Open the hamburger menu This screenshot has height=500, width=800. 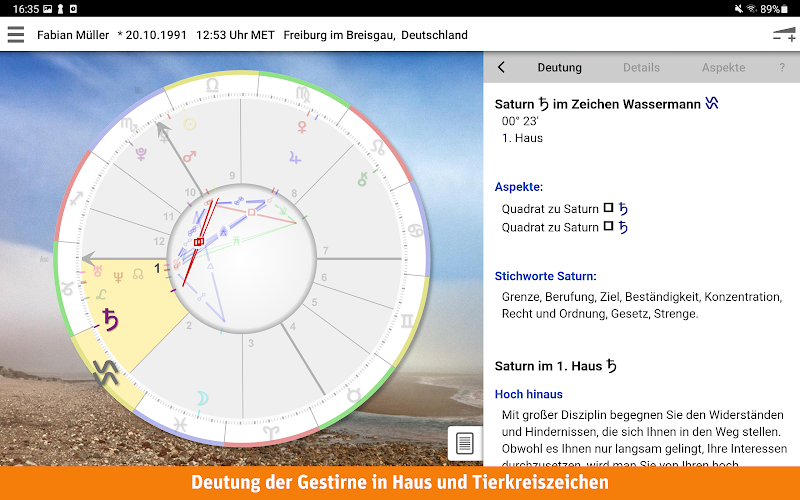(x=15, y=34)
